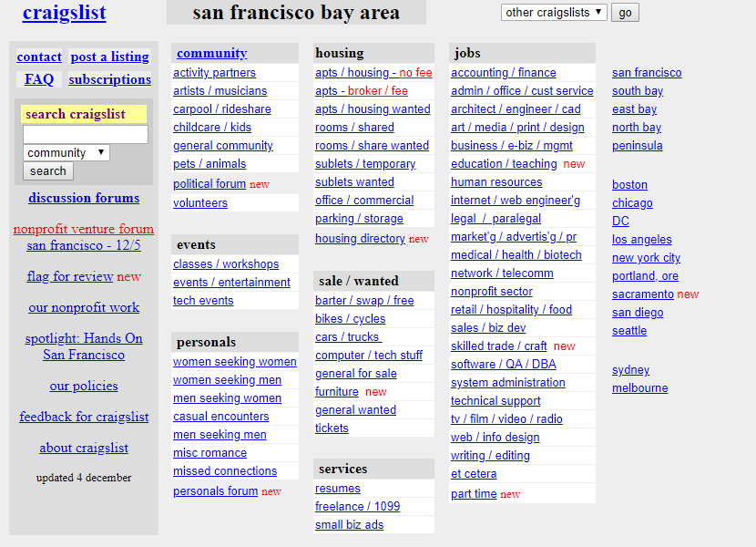
Task: Open the community section heading link
Action: point(211,53)
